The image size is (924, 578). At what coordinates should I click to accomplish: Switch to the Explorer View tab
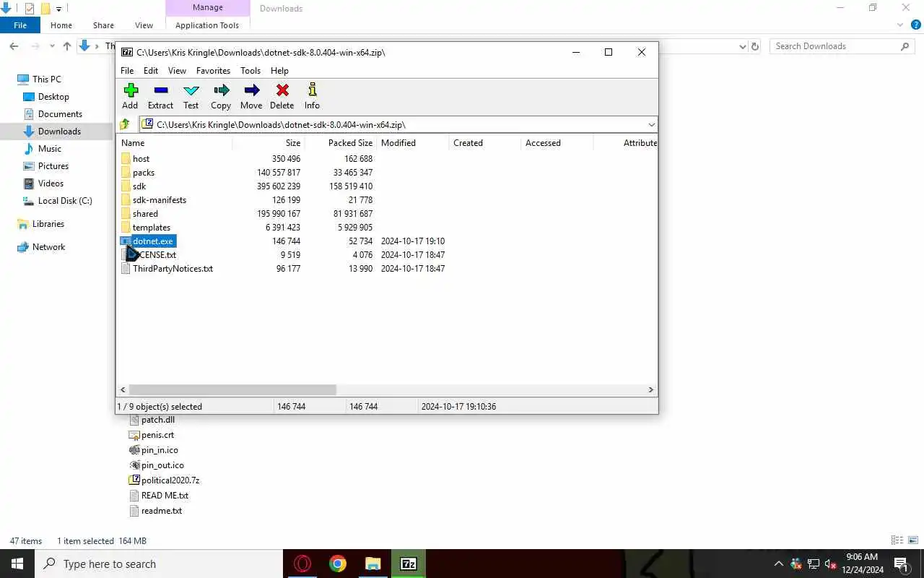click(144, 25)
